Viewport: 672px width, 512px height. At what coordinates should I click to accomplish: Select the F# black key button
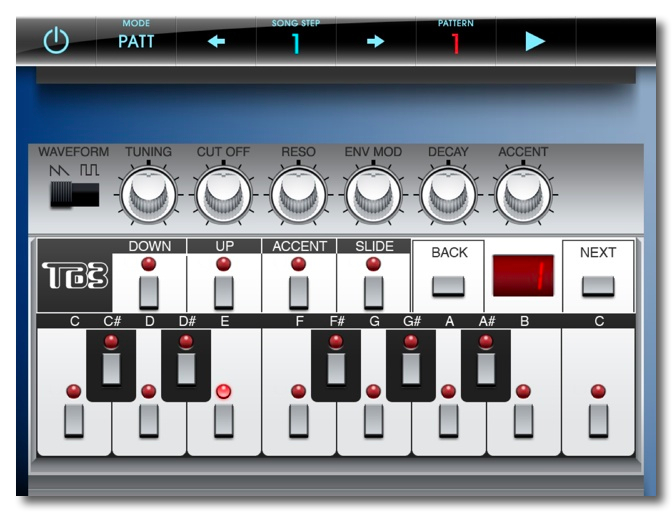coord(336,369)
